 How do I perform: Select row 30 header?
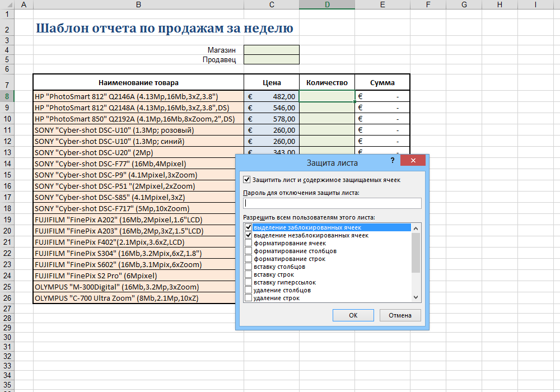[7, 337]
